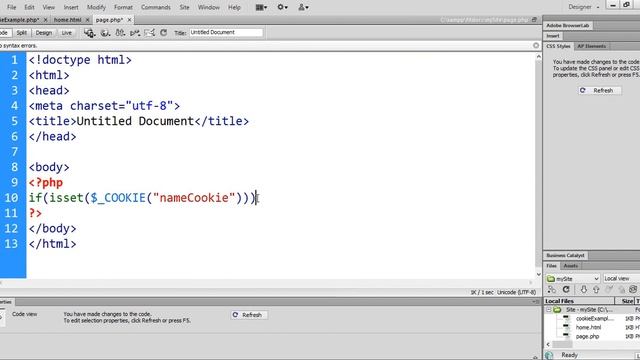Switch to home.html document tab

pyautogui.click(x=67, y=20)
